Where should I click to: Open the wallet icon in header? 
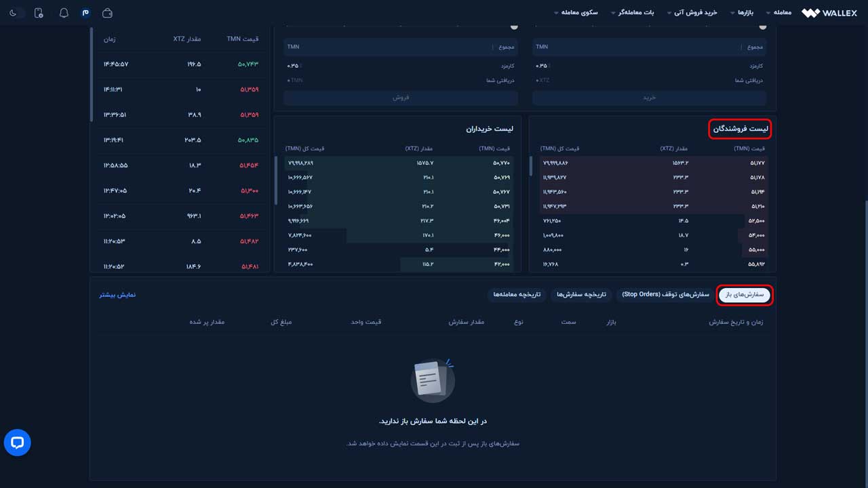pyautogui.click(x=107, y=13)
